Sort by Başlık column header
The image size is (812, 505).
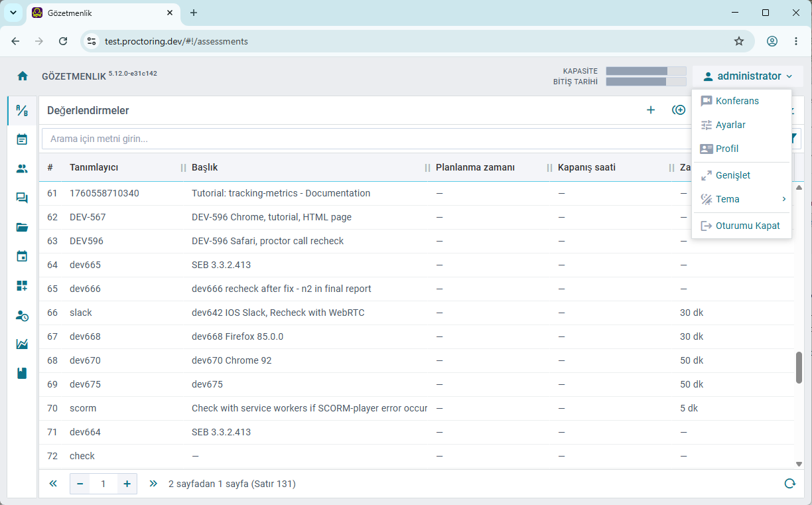tap(204, 167)
